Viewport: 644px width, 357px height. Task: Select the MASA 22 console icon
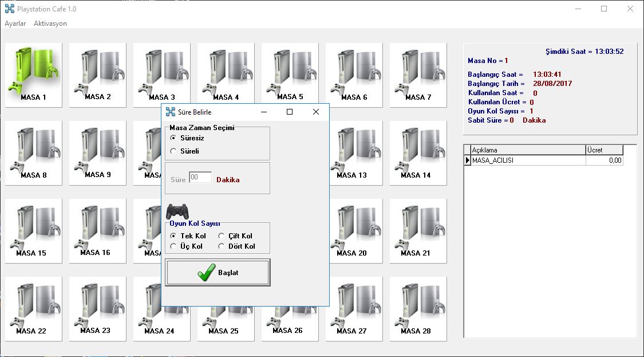pyautogui.click(x=34, y=309)
